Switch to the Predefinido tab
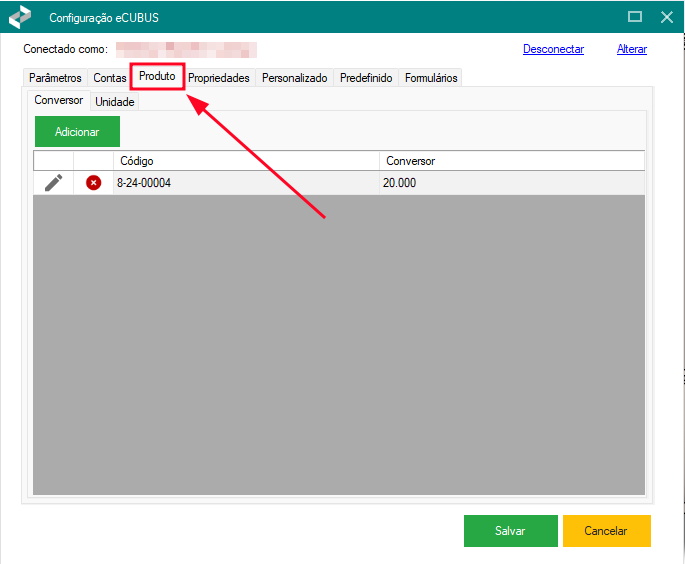685x564 pixels. tap(367, 78)
